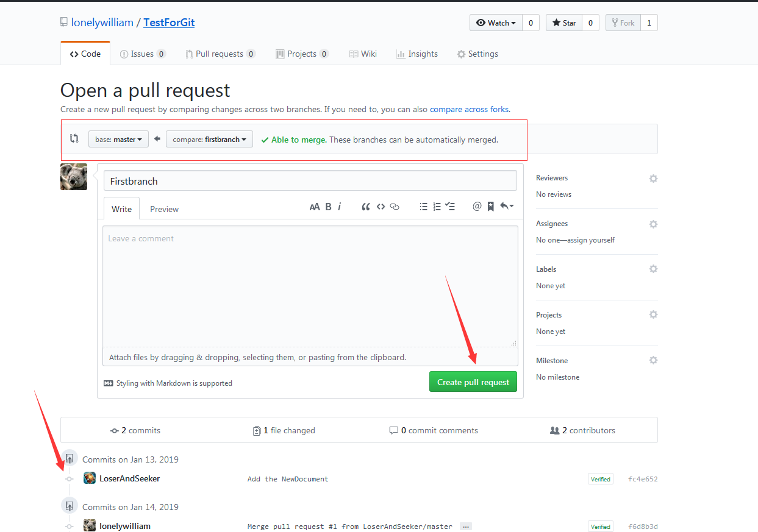Viewport: 758px width, 532px height.
Task: Open the TestForGit repository link
Action: point(169,23)
